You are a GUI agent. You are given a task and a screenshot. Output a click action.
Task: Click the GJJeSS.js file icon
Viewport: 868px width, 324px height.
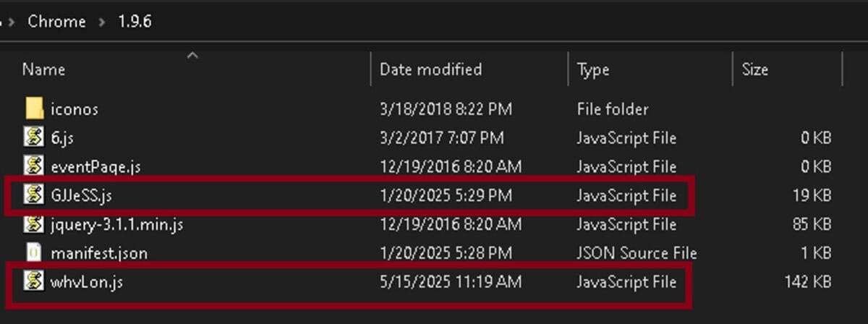pos(34,195)
